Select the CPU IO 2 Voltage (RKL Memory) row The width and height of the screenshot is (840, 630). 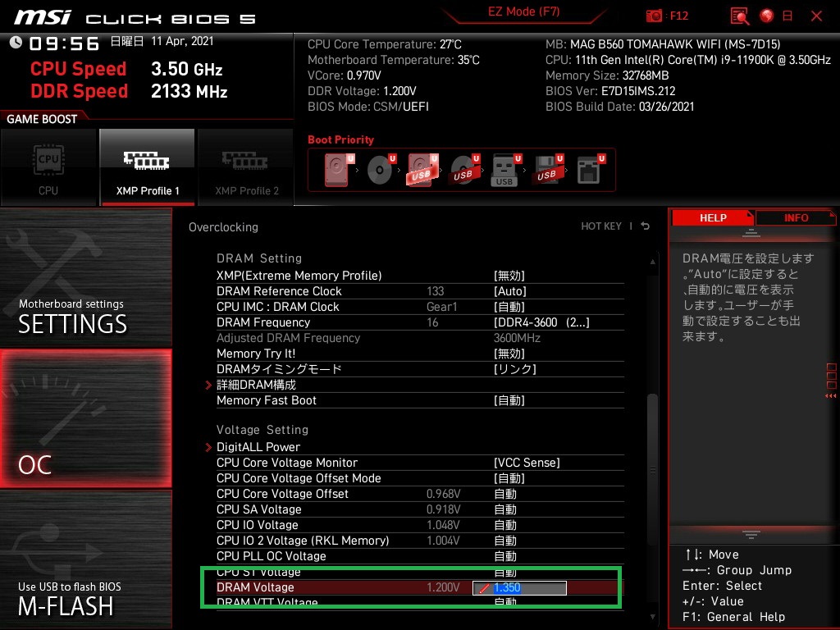click(x=420, y=541)
